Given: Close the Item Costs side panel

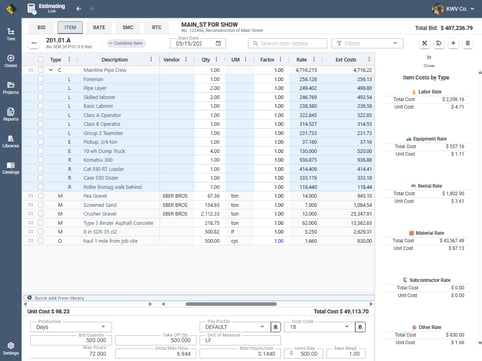Looking at the screenshot, I should click(429, 61).
